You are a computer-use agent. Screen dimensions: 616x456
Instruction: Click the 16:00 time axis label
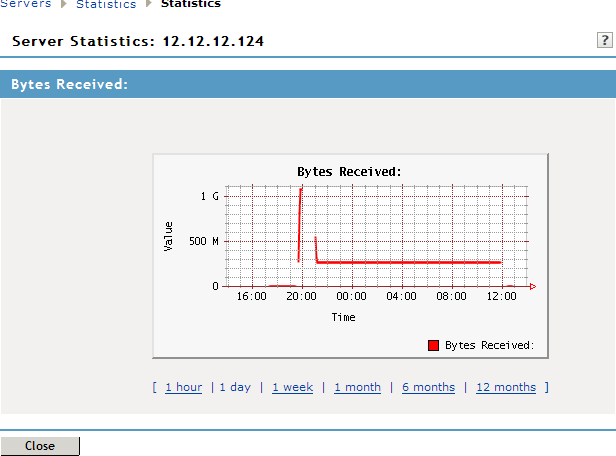click(251, 296)
